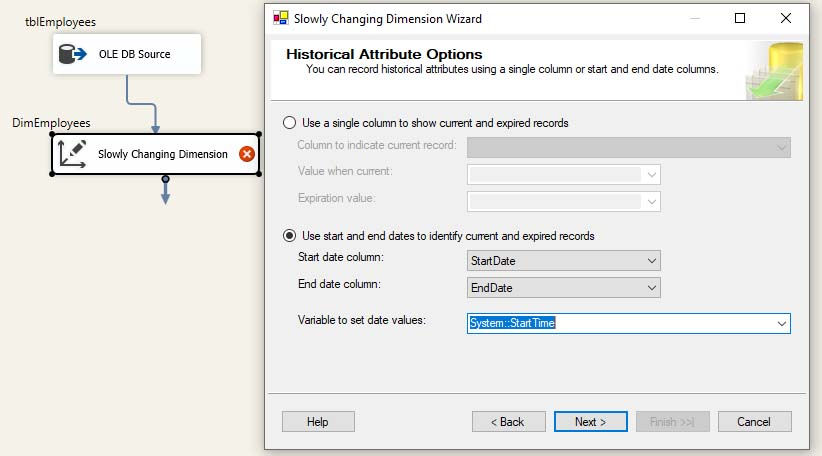Click the blue output arrow below Slowly Changing Dimension

pyautogui.click(x=165, y=191)
